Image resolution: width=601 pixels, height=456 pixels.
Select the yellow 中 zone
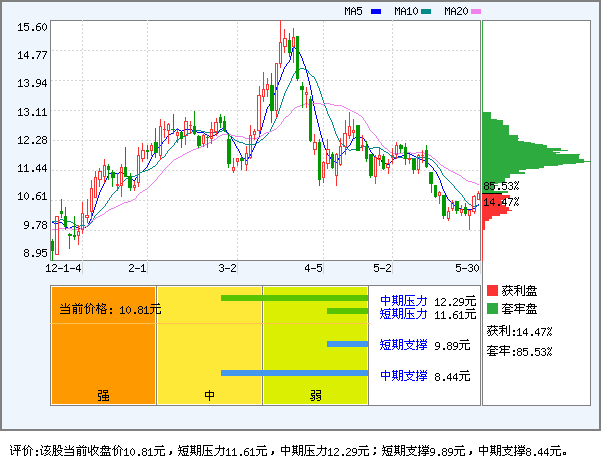pyautogui.click(x=209, y=360)
